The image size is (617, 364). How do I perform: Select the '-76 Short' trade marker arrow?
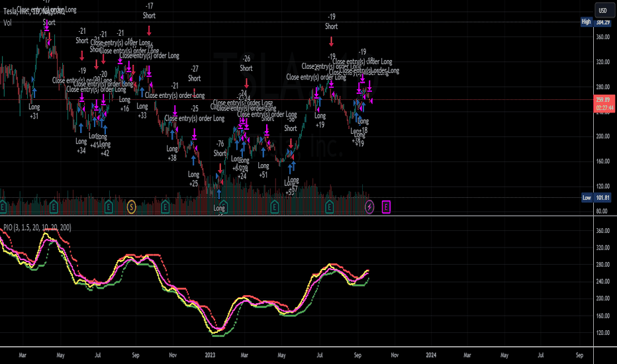(x=220, y=168)
